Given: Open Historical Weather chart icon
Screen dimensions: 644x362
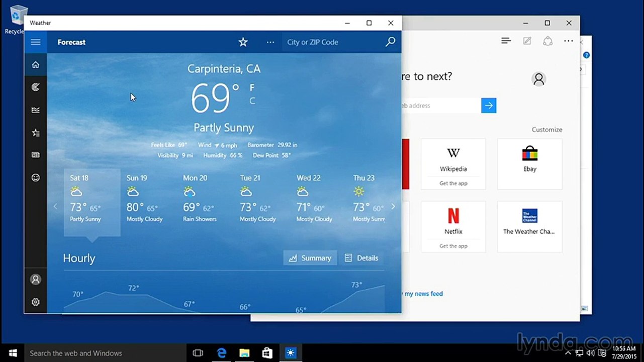Looking at the screenshot, I should coord(35,110).
